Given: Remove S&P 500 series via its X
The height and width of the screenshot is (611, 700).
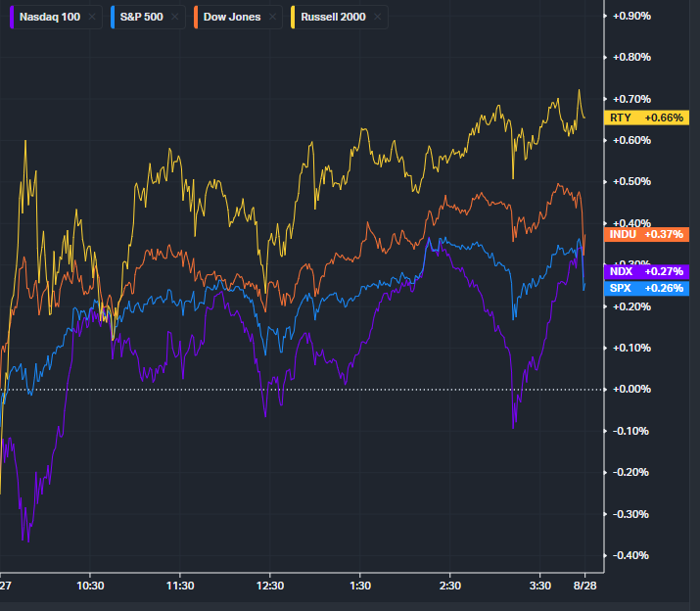Looking at the screenshot, I should coord(176,18).
